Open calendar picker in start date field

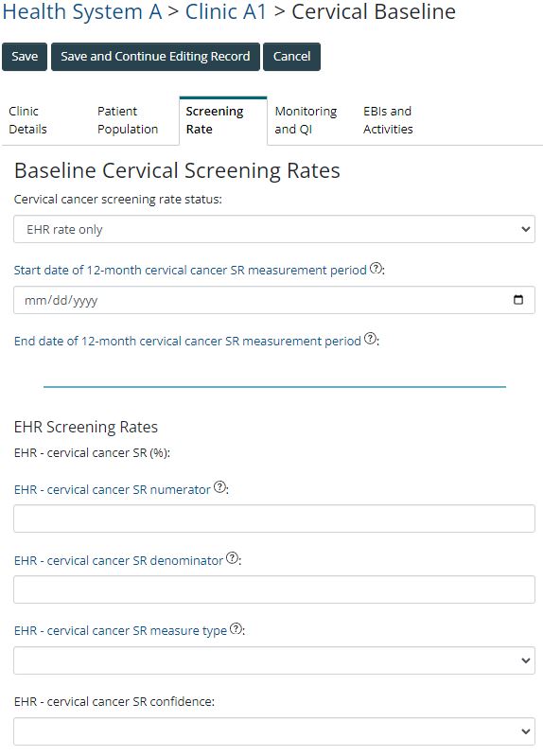coord(517,300)
